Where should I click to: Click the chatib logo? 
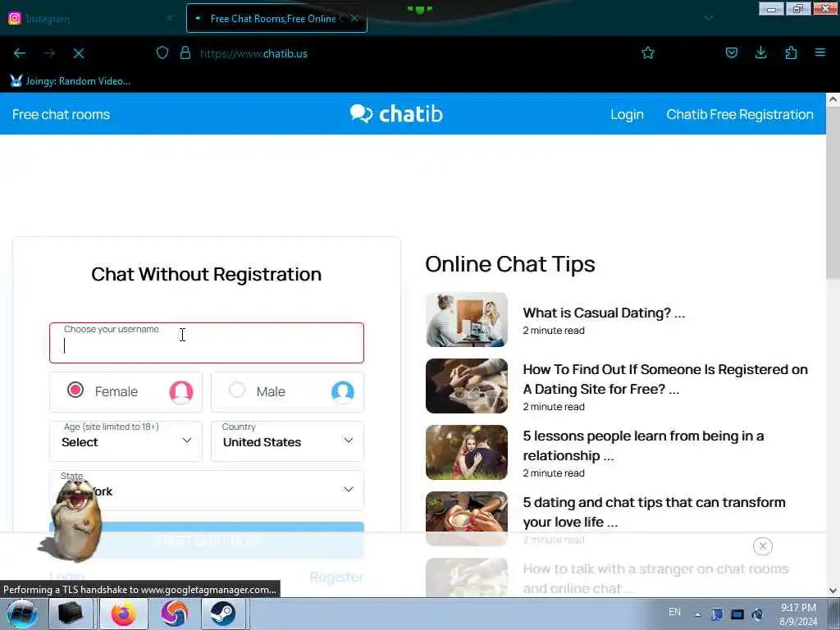tap(396, 113)
